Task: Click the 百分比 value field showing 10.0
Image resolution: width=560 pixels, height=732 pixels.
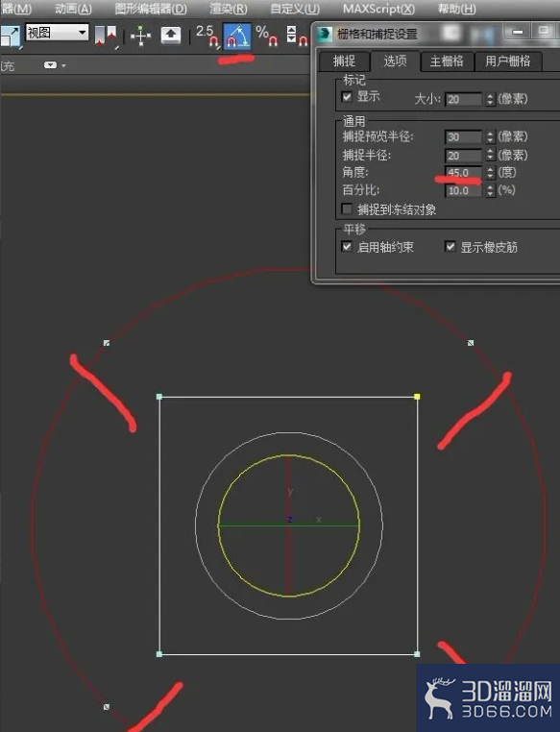Action: (x=463, y=190)
